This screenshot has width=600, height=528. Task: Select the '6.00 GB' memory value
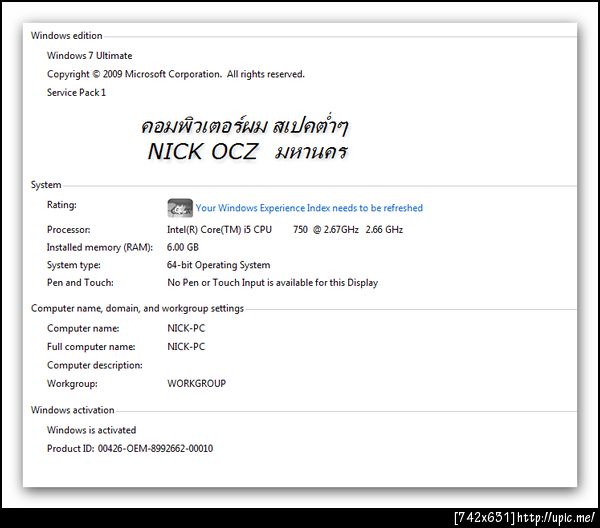tap(183, 247)
